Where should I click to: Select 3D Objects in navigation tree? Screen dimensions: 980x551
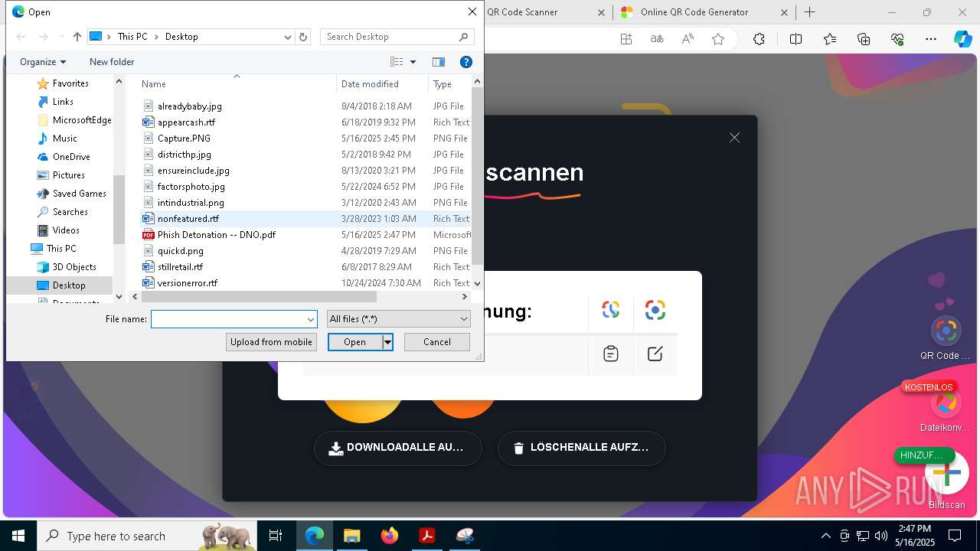pos(74,267)
